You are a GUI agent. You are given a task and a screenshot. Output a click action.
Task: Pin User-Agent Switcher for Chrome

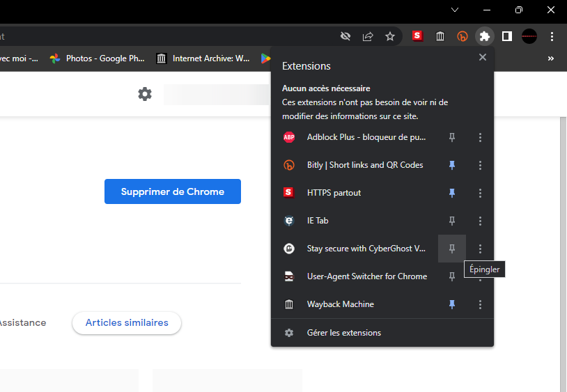pyautogui.click(x=451, y=276)
